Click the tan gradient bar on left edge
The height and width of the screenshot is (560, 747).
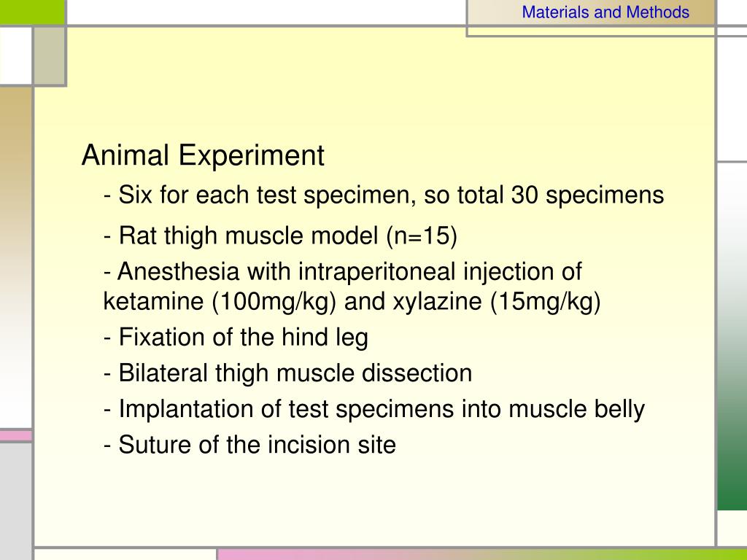click(15, 257)
